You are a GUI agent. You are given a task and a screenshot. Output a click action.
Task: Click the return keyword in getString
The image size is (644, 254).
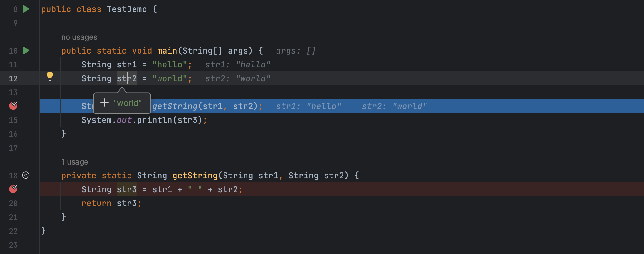96,203
